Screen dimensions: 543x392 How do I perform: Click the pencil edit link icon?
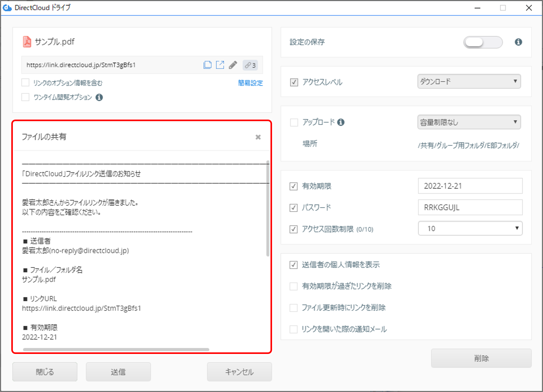233,65
